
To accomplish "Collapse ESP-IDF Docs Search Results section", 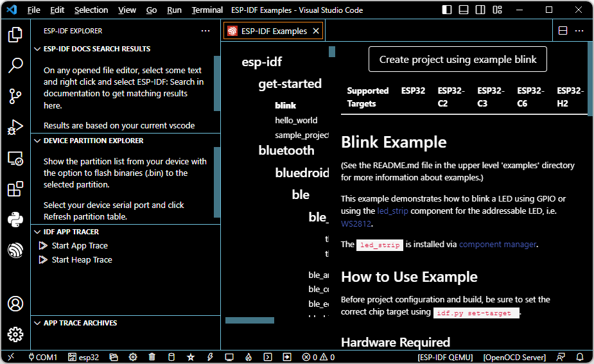I will click(37, 49).
